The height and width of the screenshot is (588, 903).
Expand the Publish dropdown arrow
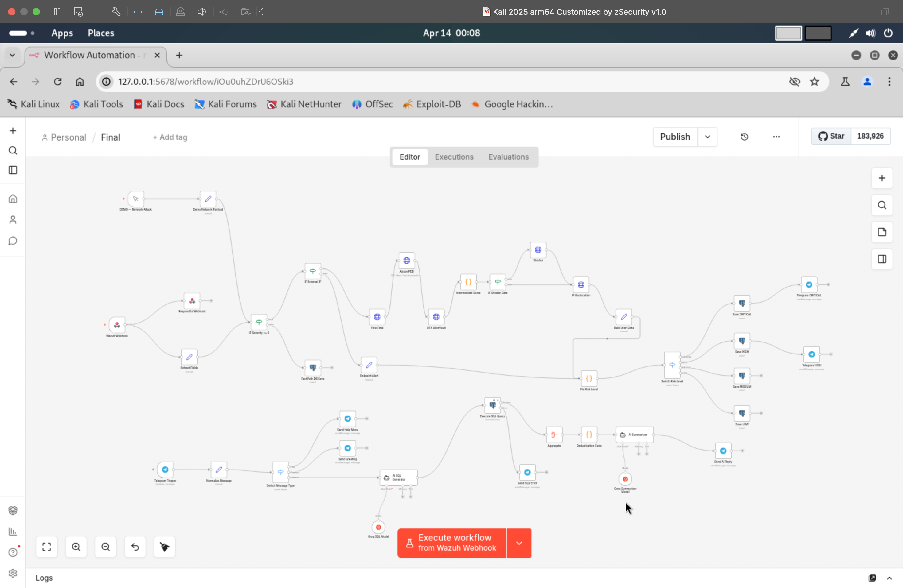(x=707, y=137)
